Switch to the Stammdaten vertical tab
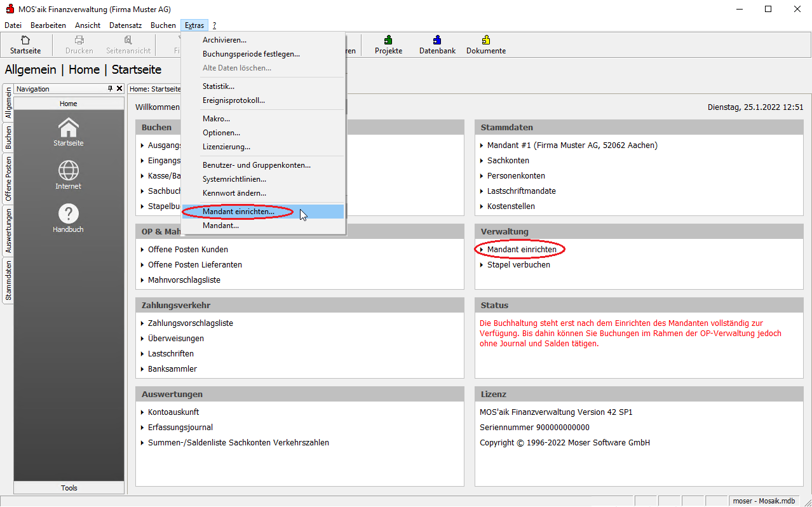This screenshot has width=812, height=507. 8,280
